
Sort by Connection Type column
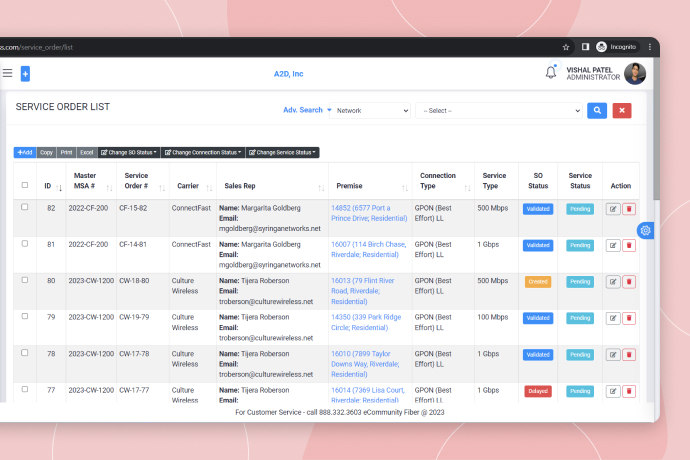pos(467,188)
